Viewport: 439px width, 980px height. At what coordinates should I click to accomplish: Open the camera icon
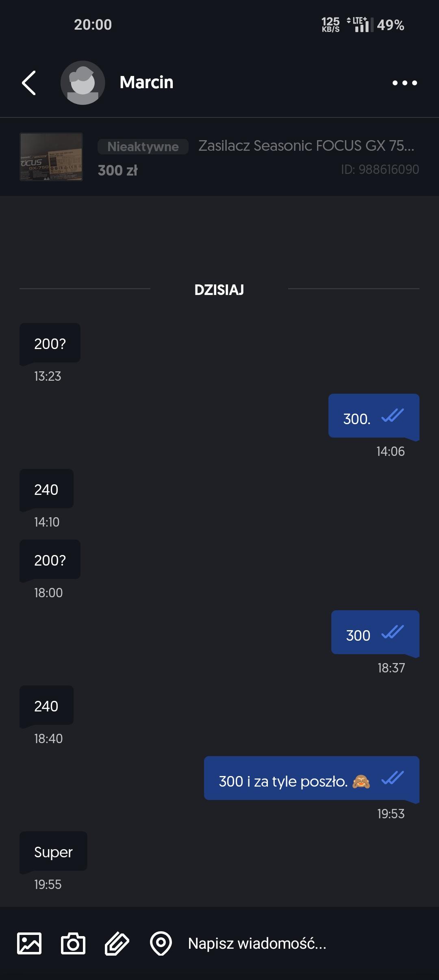coord(73,943)
